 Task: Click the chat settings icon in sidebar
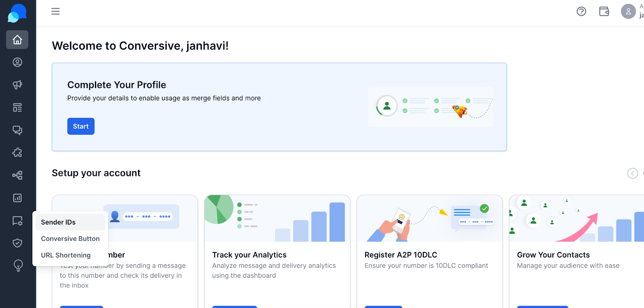17,221
